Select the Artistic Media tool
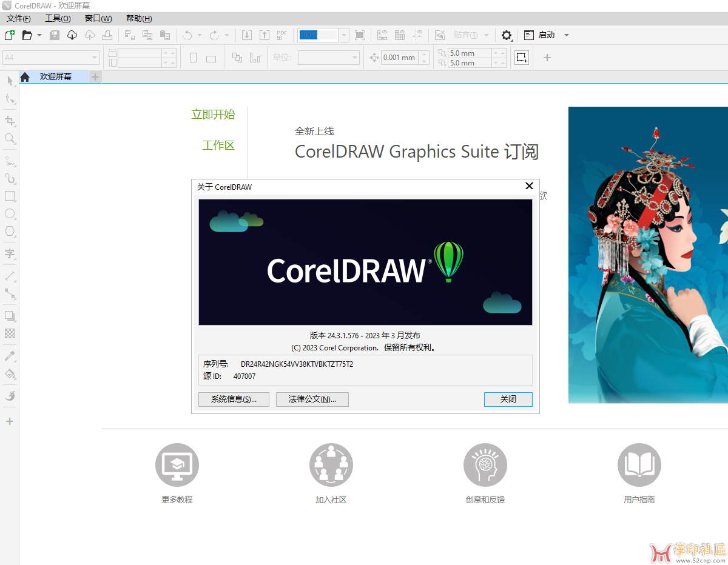This screenshot has width=728, height=565. click(x=10, y=178)
